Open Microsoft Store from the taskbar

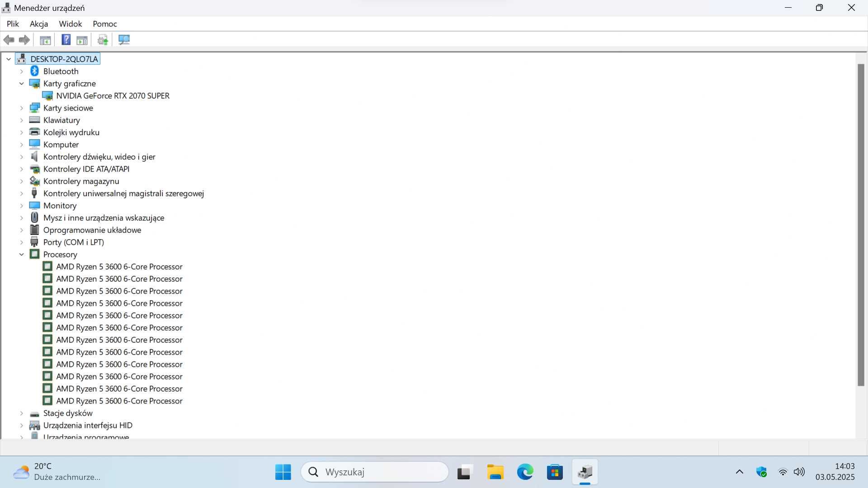pyautogui.click(x=555, y=472)
